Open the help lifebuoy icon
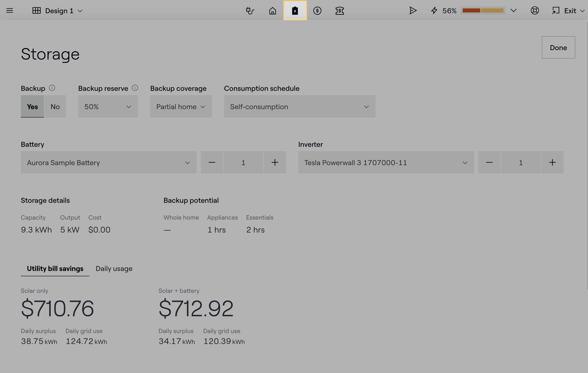Image resolution: width=588 pixels, height=373 pixels. [x=535, y=11]
